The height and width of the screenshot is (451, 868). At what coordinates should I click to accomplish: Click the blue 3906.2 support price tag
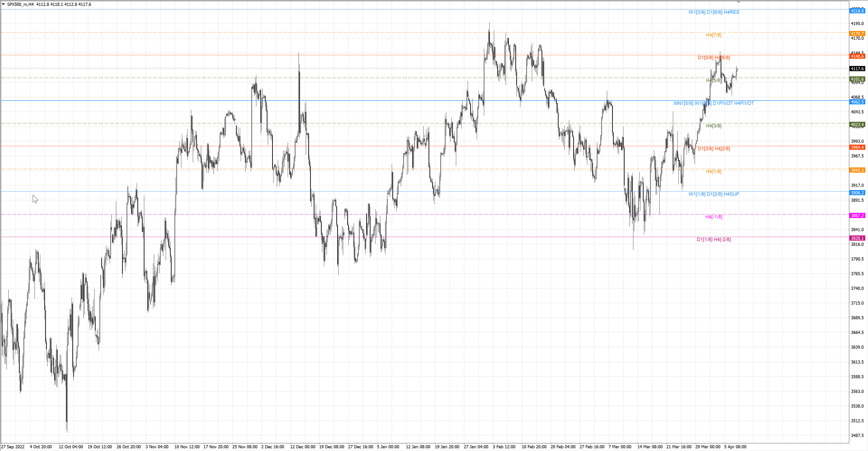pyautogui.click(x=857, y=193)
